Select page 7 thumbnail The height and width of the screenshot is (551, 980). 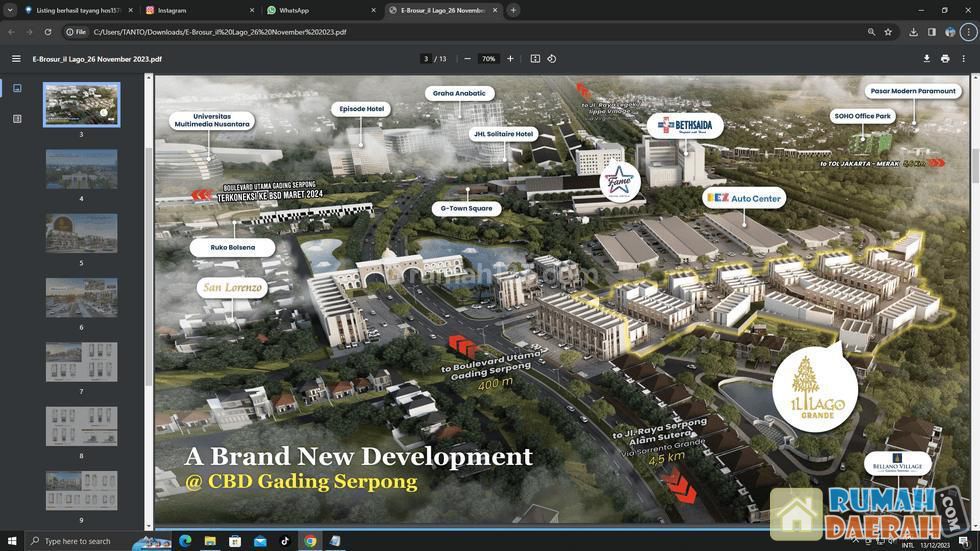click(x=81, y=362)
